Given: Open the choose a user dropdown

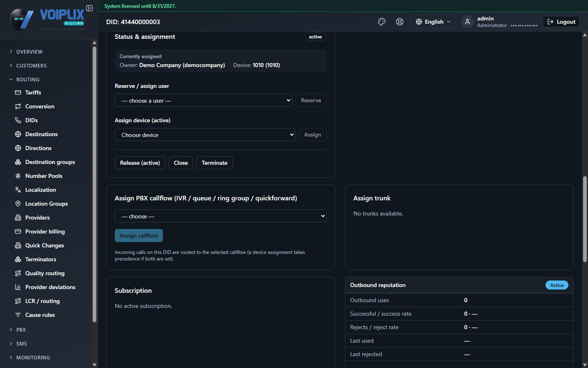Looking at the screenshot, I should pos(203,100).
